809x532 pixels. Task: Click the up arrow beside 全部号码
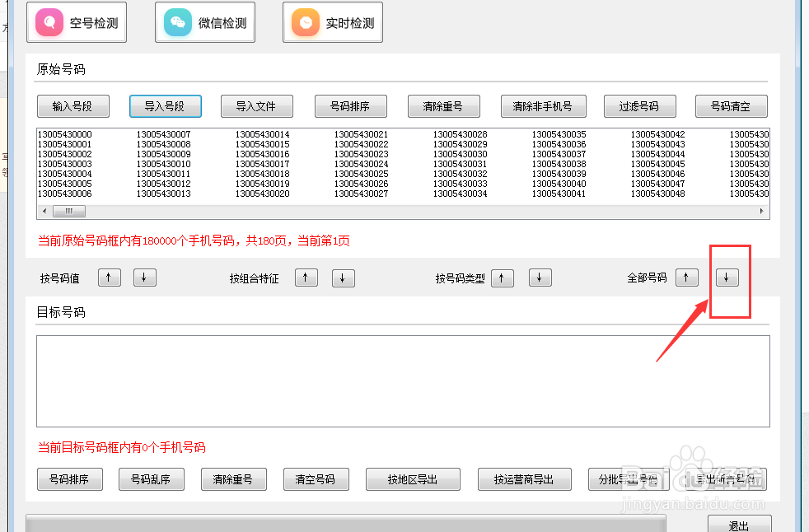click(x=687, y=278)
